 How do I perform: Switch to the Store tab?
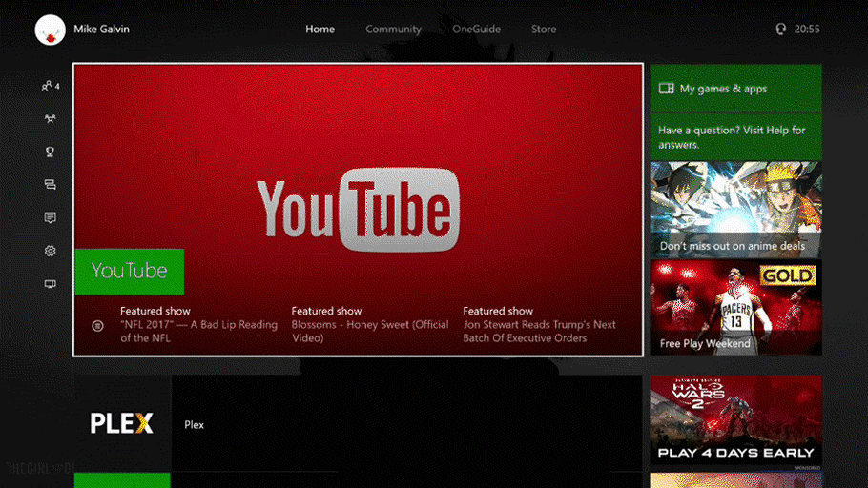click(544, 30)
